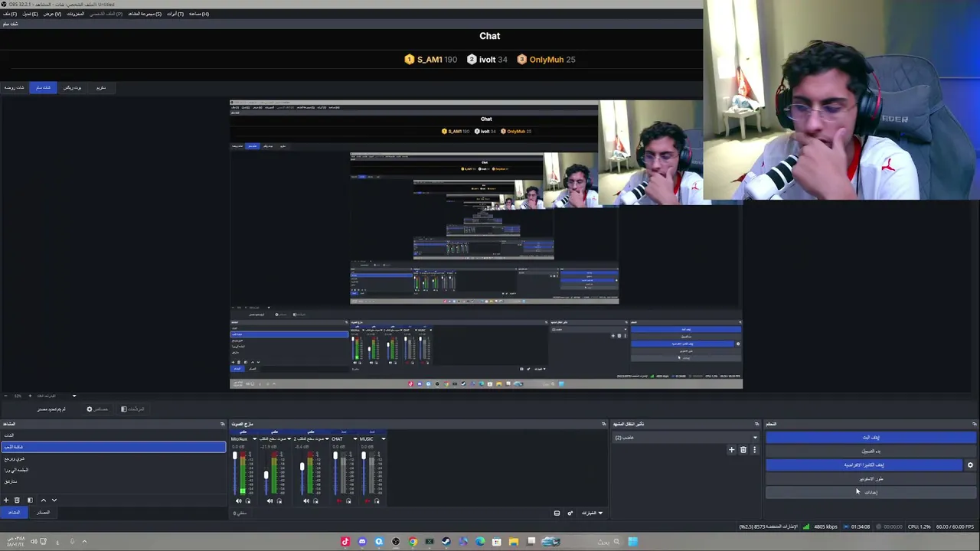Add a new scene with the plus icon
Viewport: 980px width, 551px height.
[x=5, y=500]
